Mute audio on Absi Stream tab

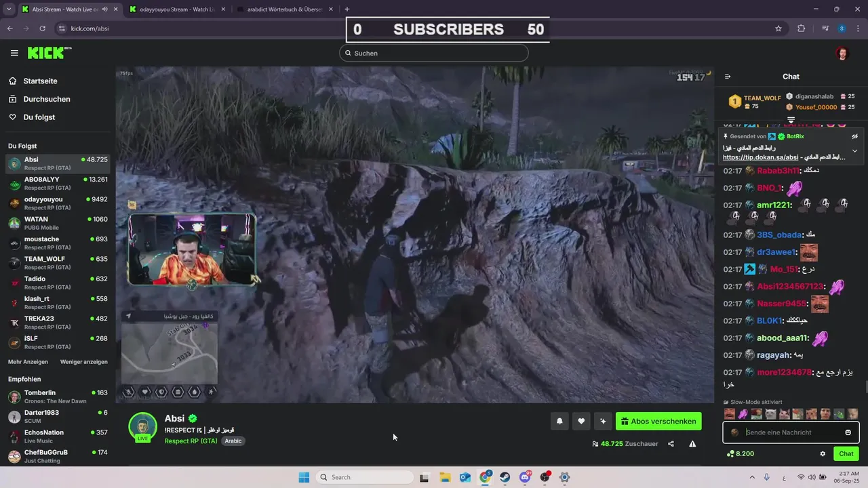[104, 9]
